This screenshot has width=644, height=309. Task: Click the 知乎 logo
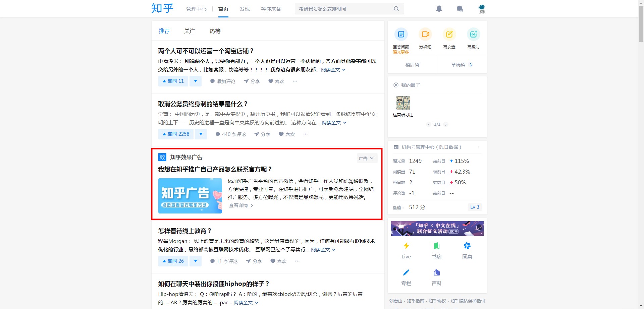click(x=162, y=8)
